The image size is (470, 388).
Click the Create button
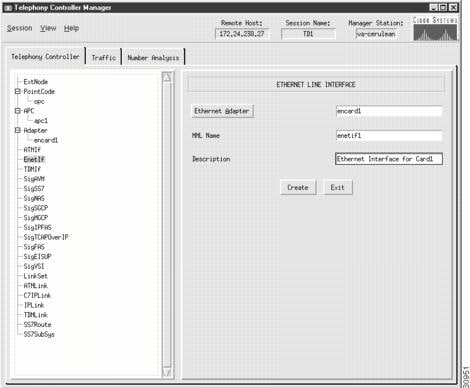298,188
